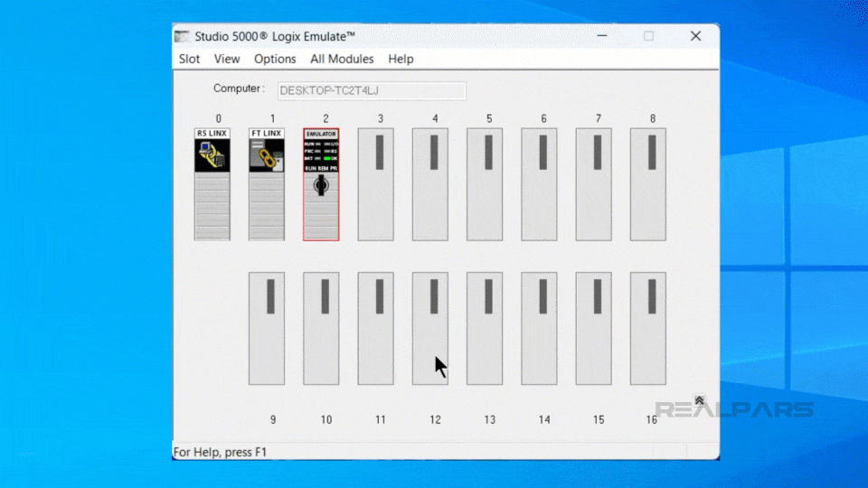Minimize the Logix Emulate window
Viewport: 868px width, 488px height.
tap(602, 36)
